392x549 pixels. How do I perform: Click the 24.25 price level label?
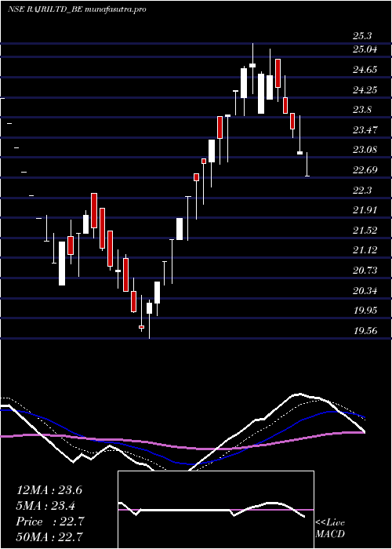(x=365, y=90)
